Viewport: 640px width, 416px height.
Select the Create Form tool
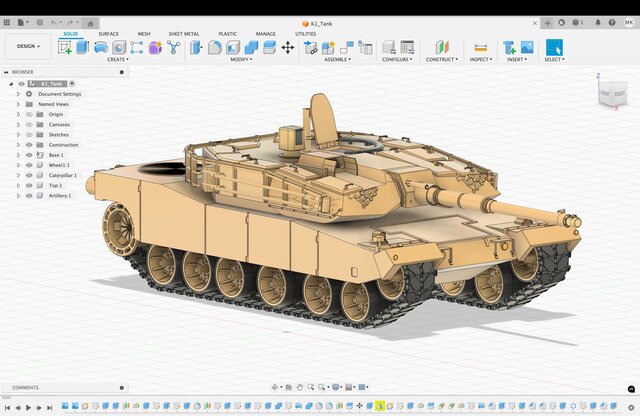tap(155, 47)
